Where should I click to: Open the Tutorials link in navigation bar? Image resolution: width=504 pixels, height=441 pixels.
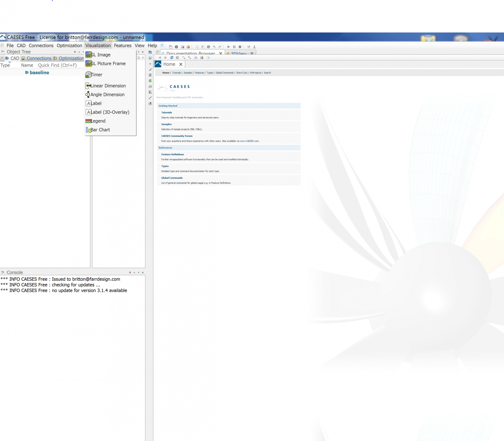pyautogui.click(x=176, y=73)
